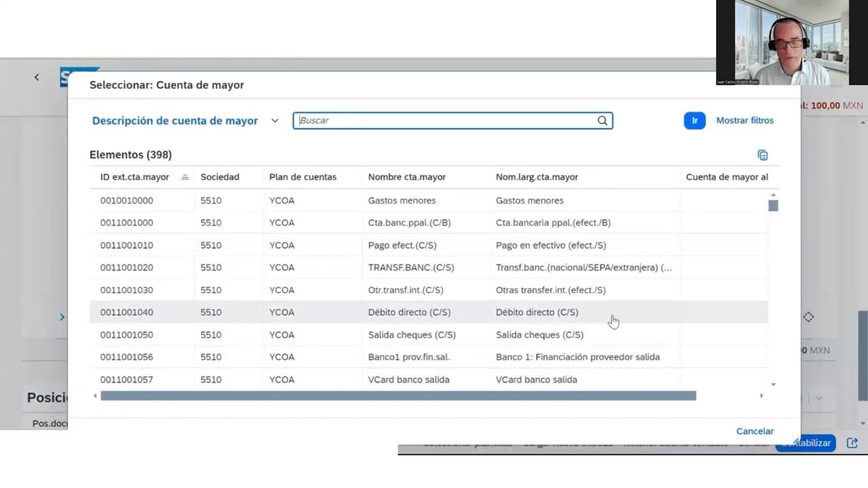Click the table's scroll down arrow
Screen dimensions: 868x488
(x=773, y=385)
